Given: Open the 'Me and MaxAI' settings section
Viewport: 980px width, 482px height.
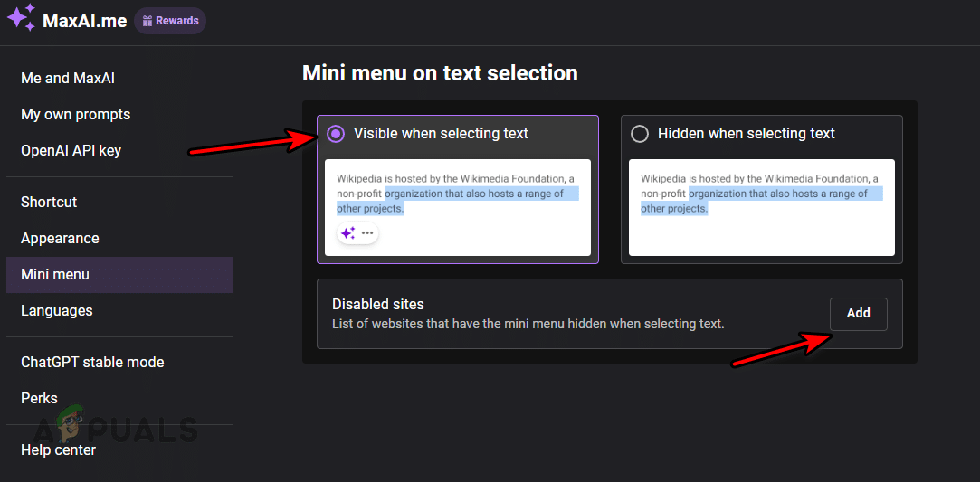Looking at the screenshot, I should (x=68, y=79).
